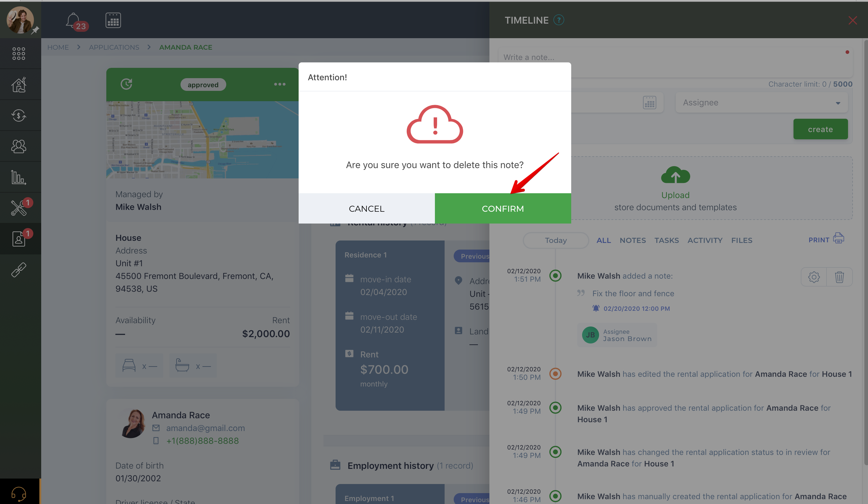Click the $2,000.00 rent amount

(x=266, y=333)
